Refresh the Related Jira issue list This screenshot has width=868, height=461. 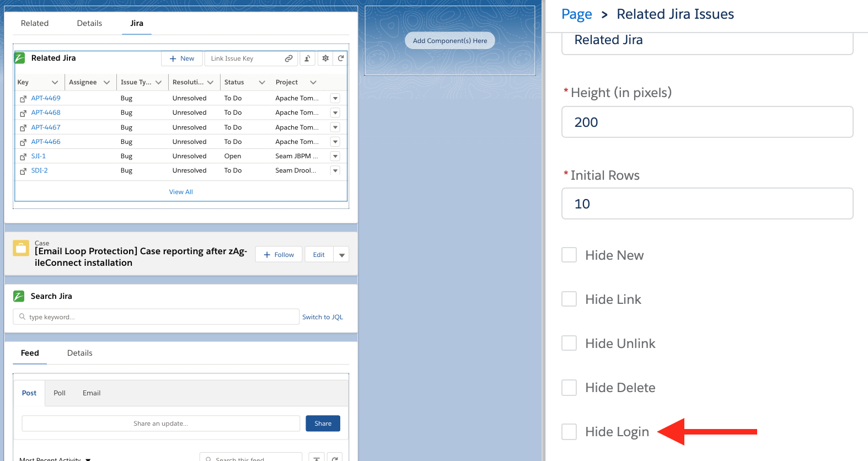click(341, 58)
